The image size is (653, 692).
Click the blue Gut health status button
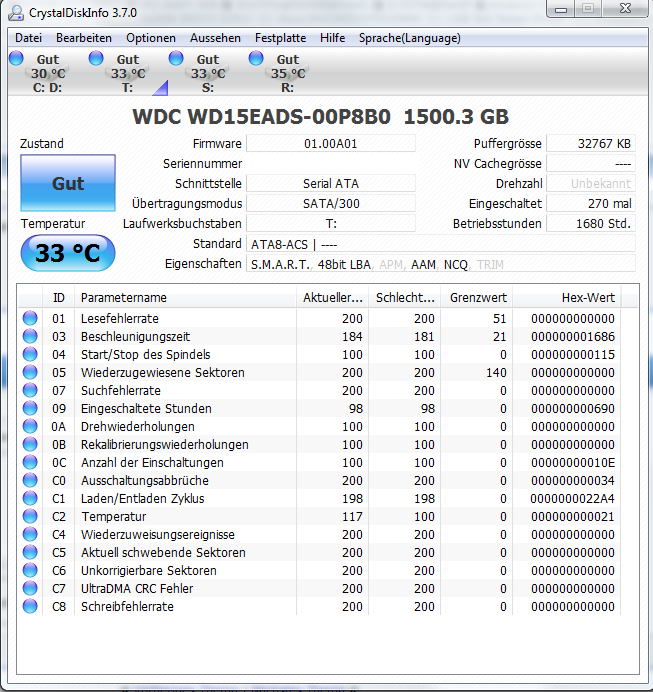(x=68, y=183)
